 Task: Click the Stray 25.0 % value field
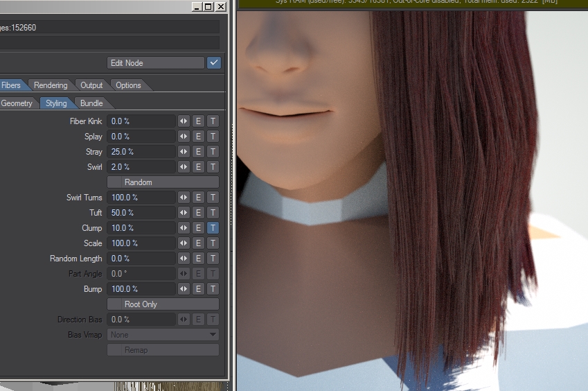pyautogui.click(x=141, y=152)
